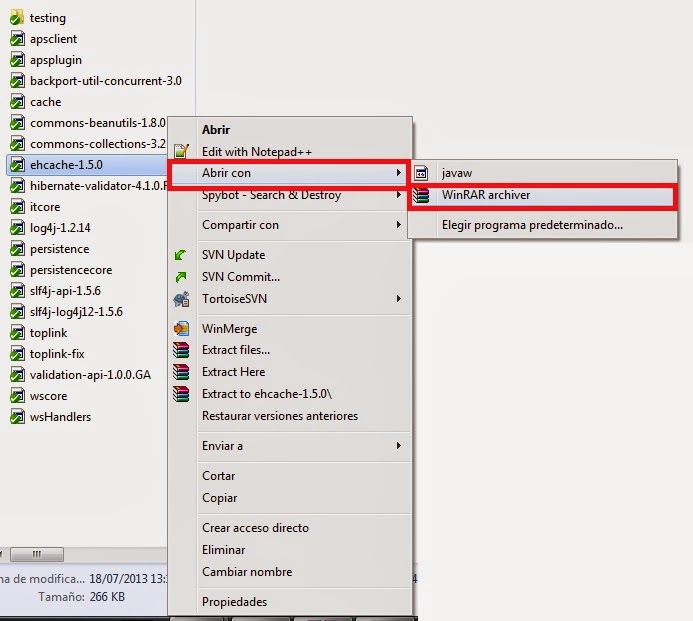
Task: Click the javaw program icon in the submenu
Action: click(421, 173)
